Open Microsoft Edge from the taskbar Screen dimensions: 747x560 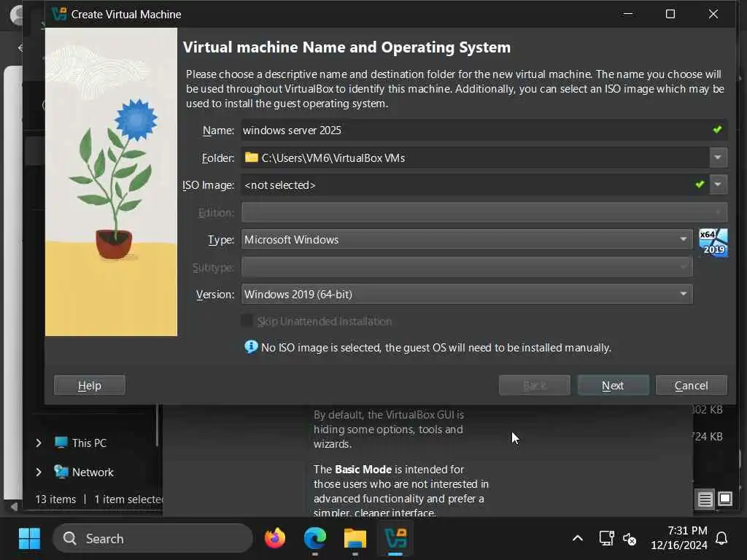pyautogui.click(x=315, y=539)
